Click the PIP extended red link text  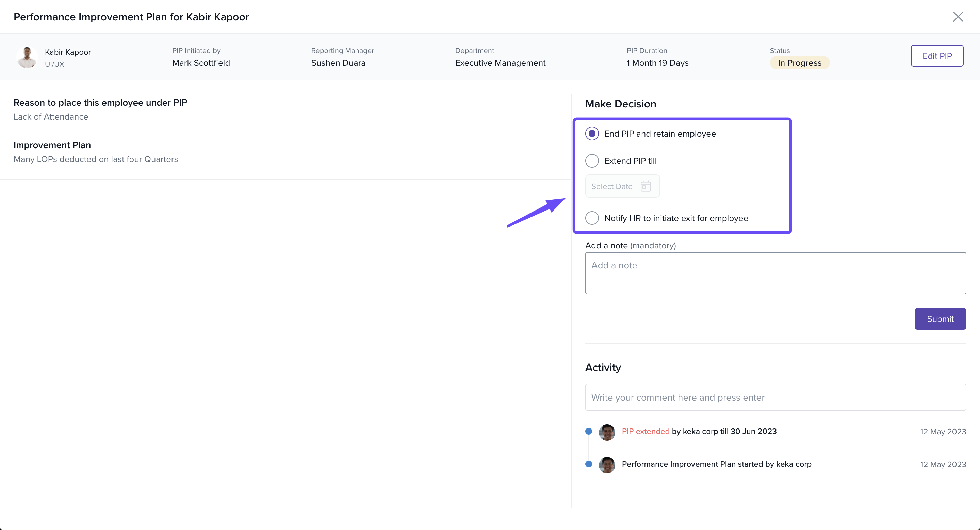coord(645,431)
